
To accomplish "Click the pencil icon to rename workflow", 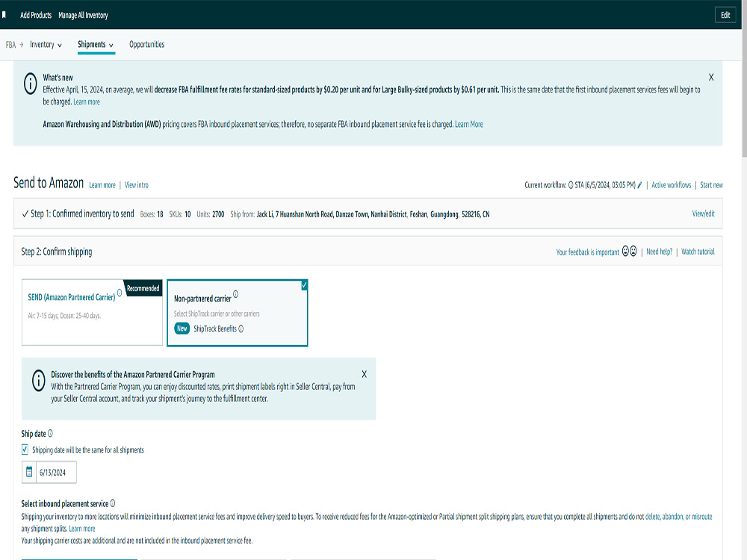I will coord(640,184).
